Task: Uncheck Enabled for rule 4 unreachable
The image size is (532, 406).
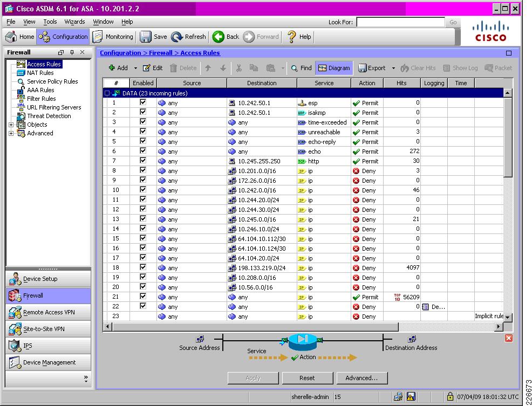Action: click(x=143, y=131)
